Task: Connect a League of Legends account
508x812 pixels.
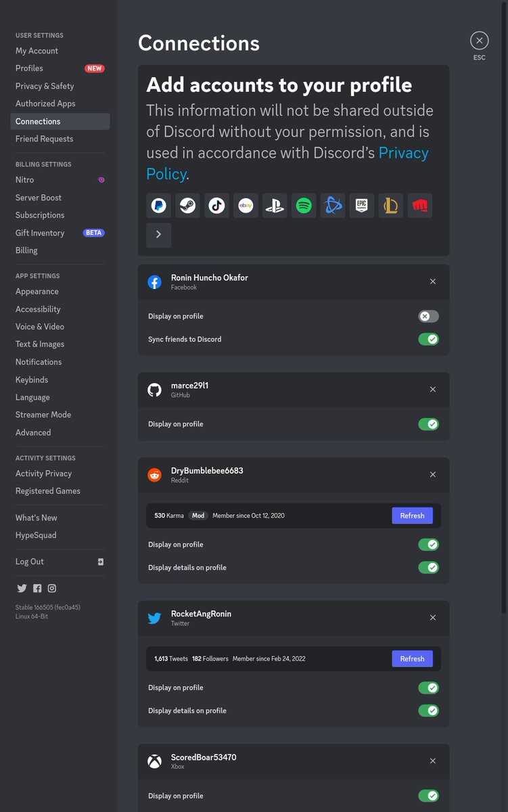Action: pyautogui.click(x=391, y=206)
